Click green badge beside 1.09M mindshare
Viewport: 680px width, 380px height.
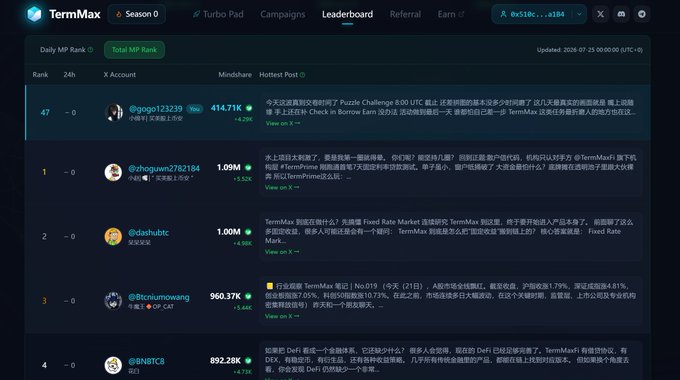(x=248, y=167)
